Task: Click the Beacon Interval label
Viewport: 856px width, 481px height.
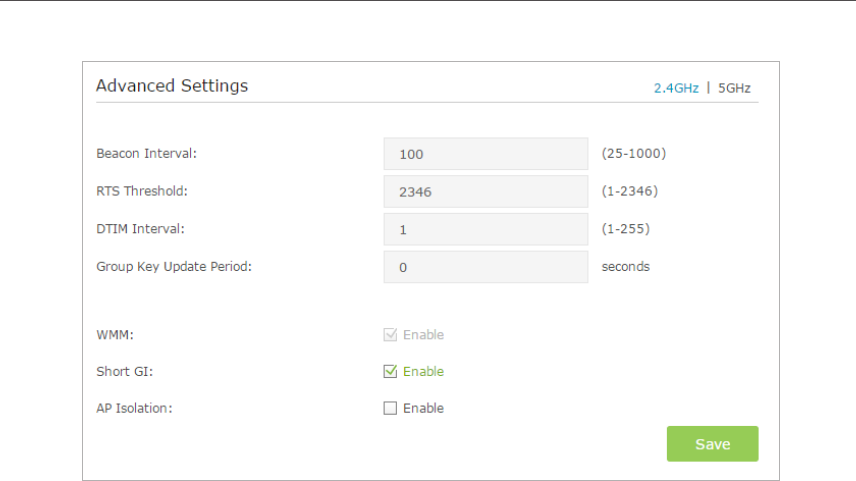Action: (146, 154)
